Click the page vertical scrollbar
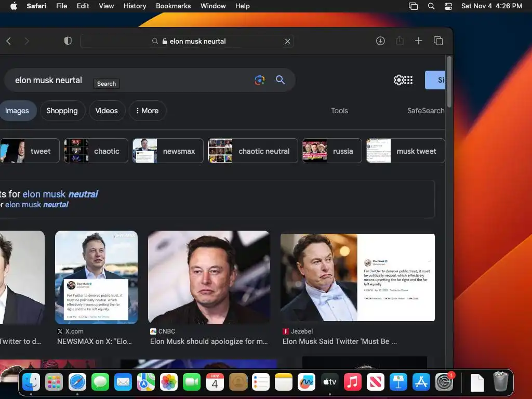Screen dimensions: 532x399 (x=449, y=82)
